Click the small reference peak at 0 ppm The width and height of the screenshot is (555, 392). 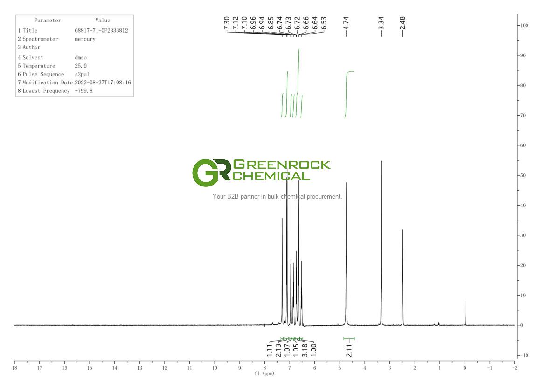pyautogui.click(x=465, y=313)
